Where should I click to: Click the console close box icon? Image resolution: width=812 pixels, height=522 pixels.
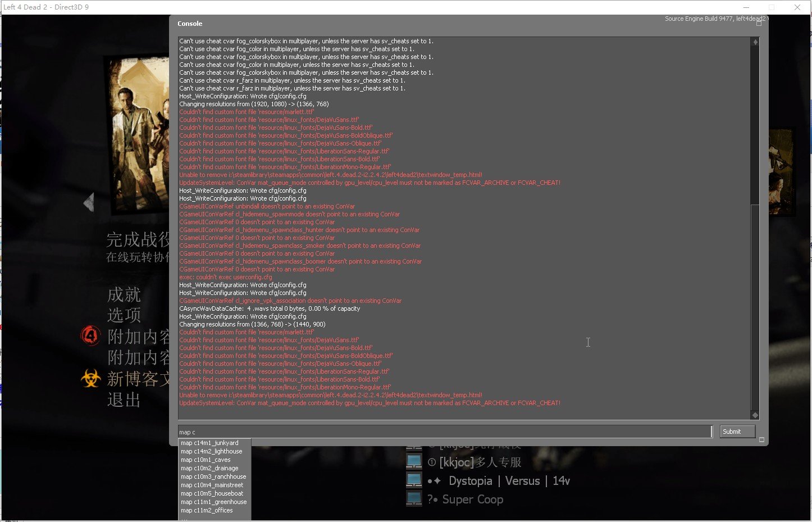pyautogui.click(x=759, y=24)
